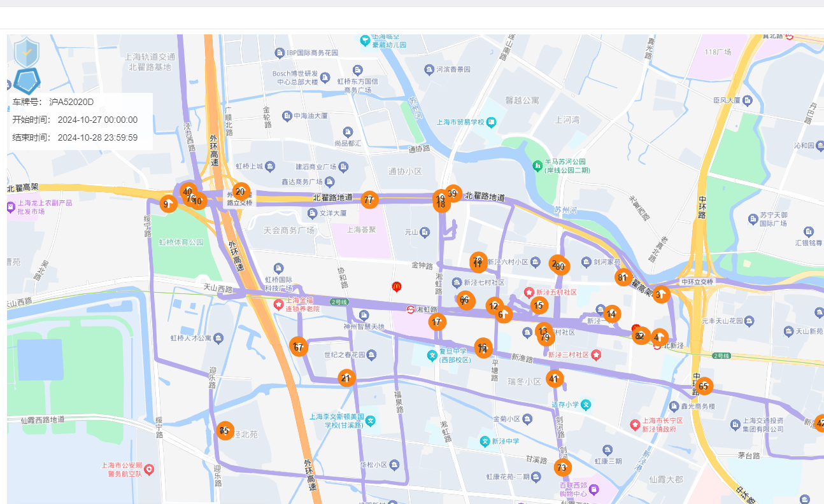Click orange marker numbered 21
Viewport: 824px width, 504px height.
coord(346,378)
